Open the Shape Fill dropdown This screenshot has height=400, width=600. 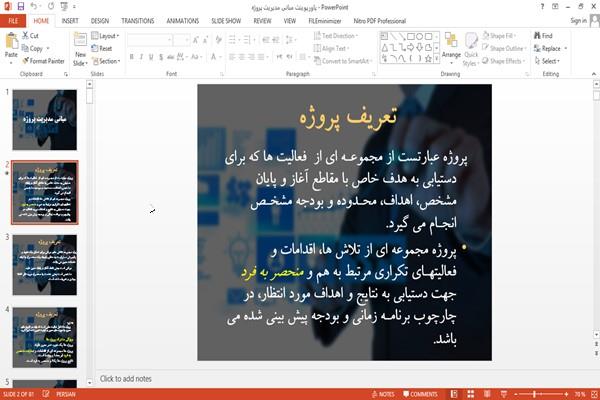499,36
